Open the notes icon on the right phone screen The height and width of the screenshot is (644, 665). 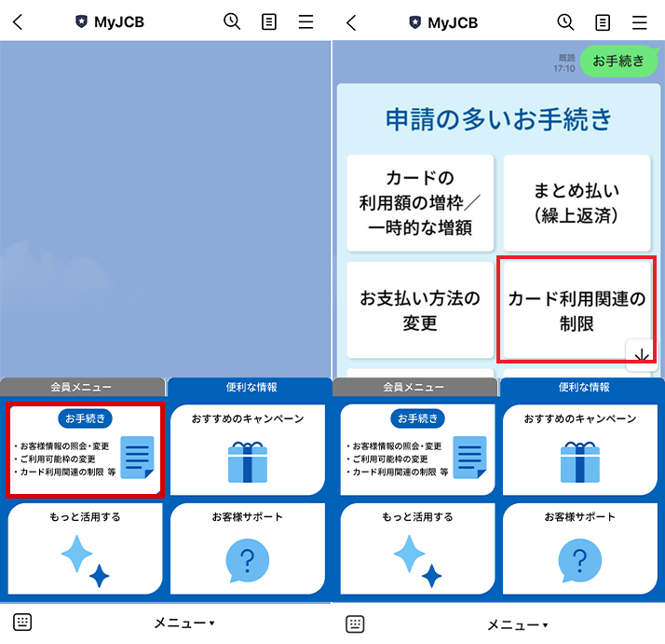603,22
